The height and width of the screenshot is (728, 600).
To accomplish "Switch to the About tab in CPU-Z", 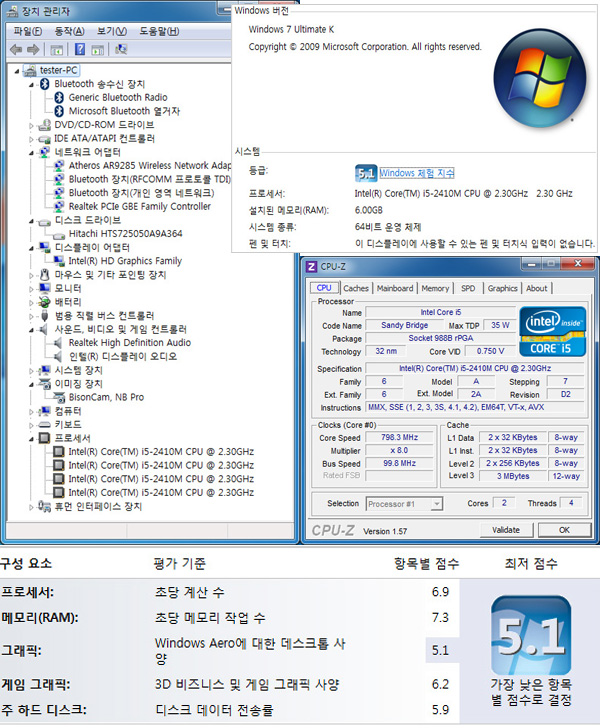I will point(536,288).
